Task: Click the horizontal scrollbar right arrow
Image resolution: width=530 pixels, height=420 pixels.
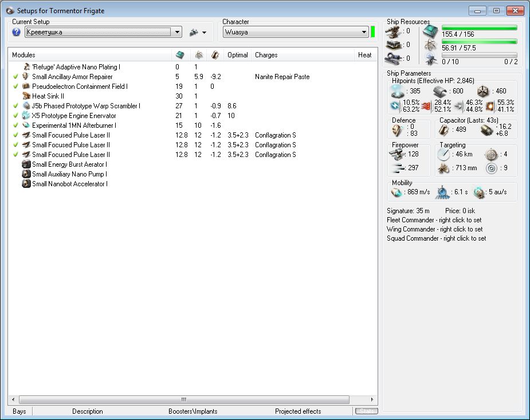Action: pyautogui.click(x=372, y=400)
